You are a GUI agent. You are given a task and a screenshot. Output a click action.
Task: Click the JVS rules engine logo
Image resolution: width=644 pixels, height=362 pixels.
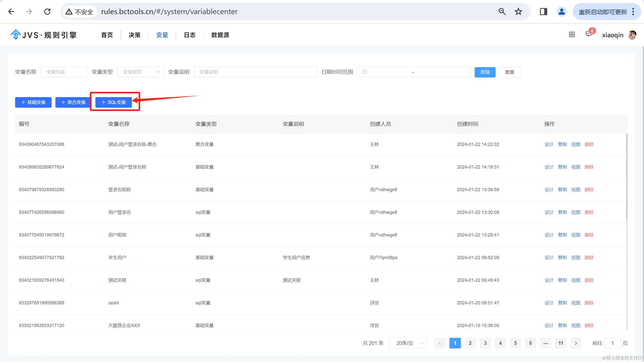pyautogui.click(x=44, y=35)
